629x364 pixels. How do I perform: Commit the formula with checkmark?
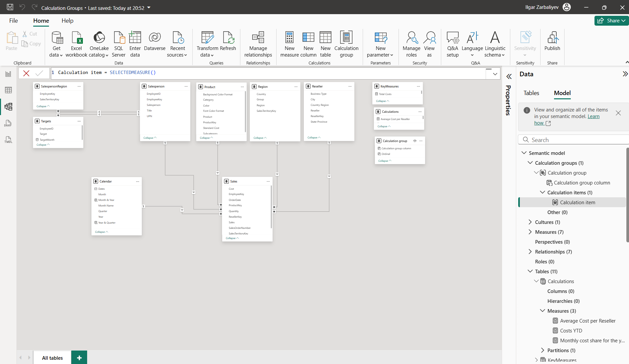tap(39, 73)
